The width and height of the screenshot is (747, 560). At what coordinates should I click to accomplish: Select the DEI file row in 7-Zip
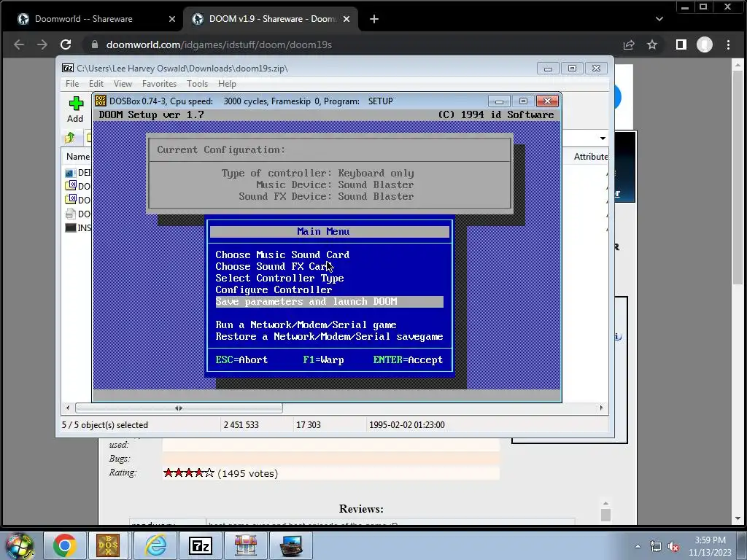tap(77, 173)
